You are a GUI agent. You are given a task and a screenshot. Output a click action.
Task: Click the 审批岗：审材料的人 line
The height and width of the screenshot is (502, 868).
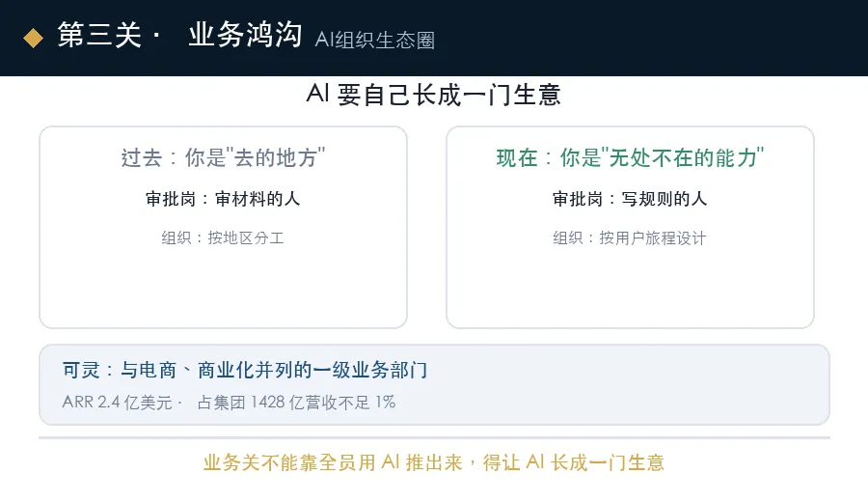(x=223, y=199)
